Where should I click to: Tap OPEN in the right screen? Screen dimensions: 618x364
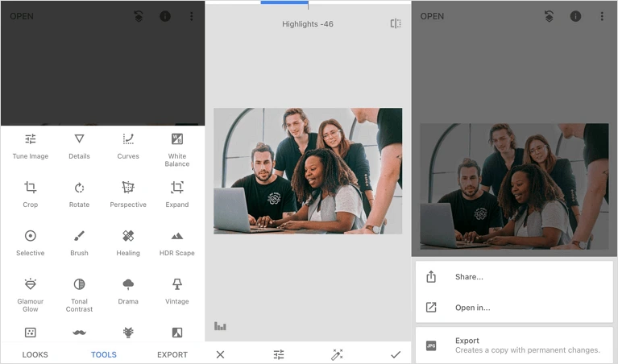(x=432, y=16)
